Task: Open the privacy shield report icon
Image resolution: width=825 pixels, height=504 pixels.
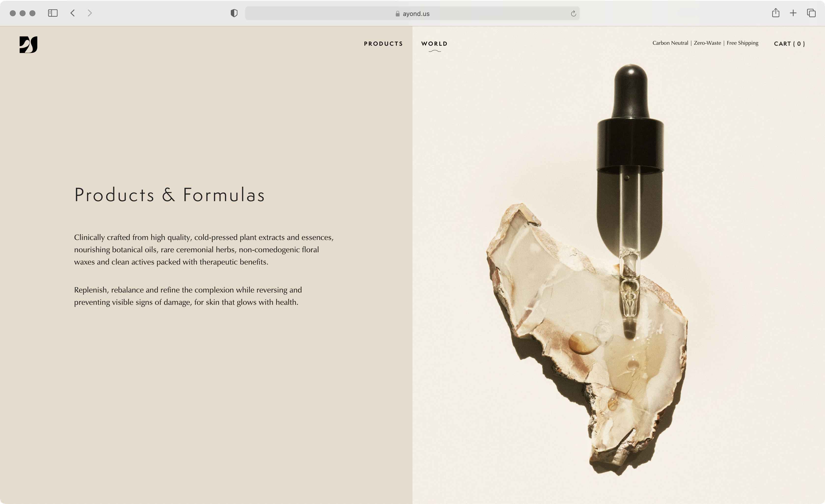Action: point(234,13)
